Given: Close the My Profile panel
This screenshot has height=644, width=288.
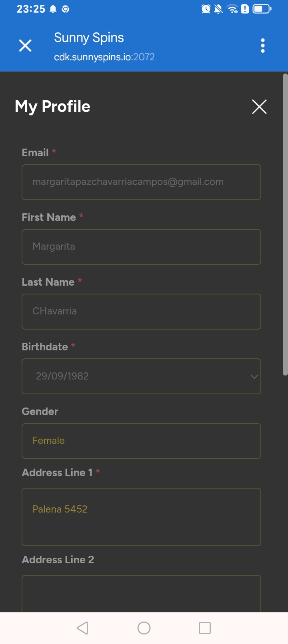Looking at the screenshot, I should [x=259, y=107].
